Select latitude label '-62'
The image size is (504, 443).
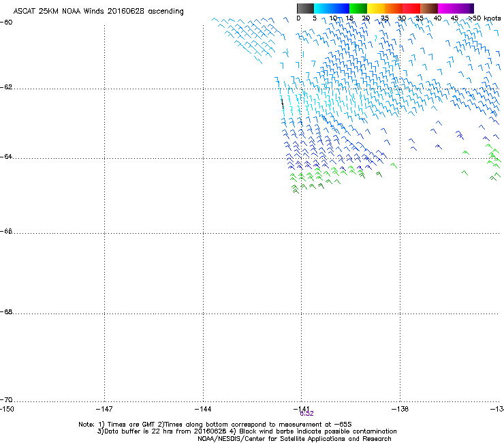6,87
